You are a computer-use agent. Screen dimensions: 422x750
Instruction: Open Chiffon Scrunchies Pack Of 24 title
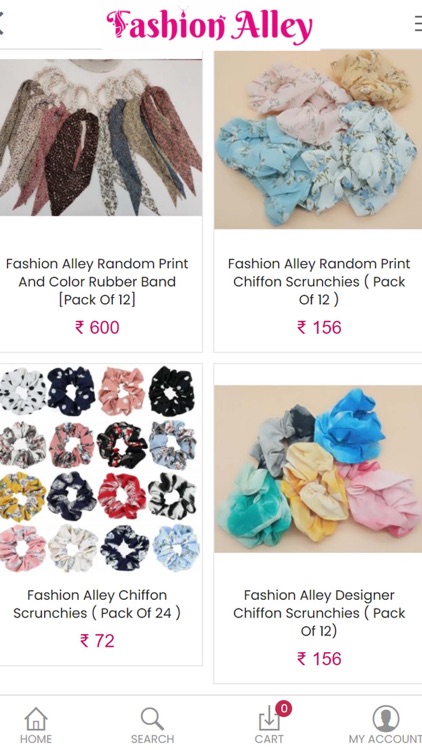click(x=97, y=604)
